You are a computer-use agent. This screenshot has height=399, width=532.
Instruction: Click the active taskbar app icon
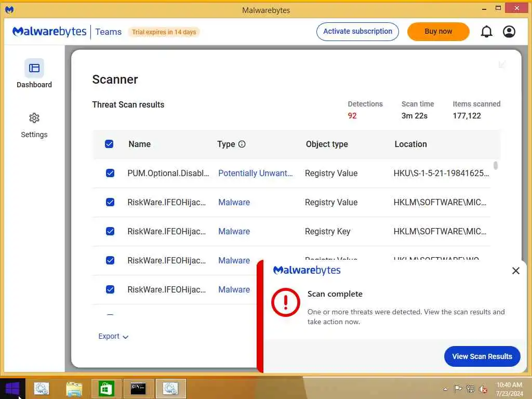click(x=170, y=389)
